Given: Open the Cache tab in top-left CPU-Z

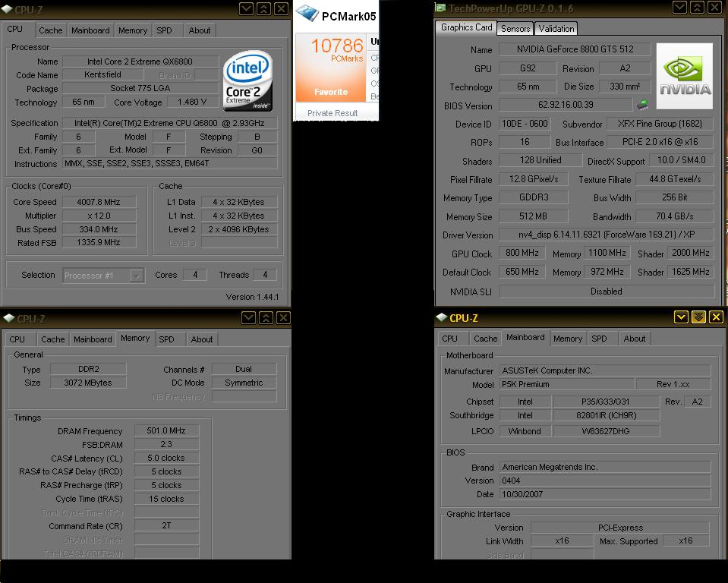Looking at the screenshot, I should click(51, 30).
